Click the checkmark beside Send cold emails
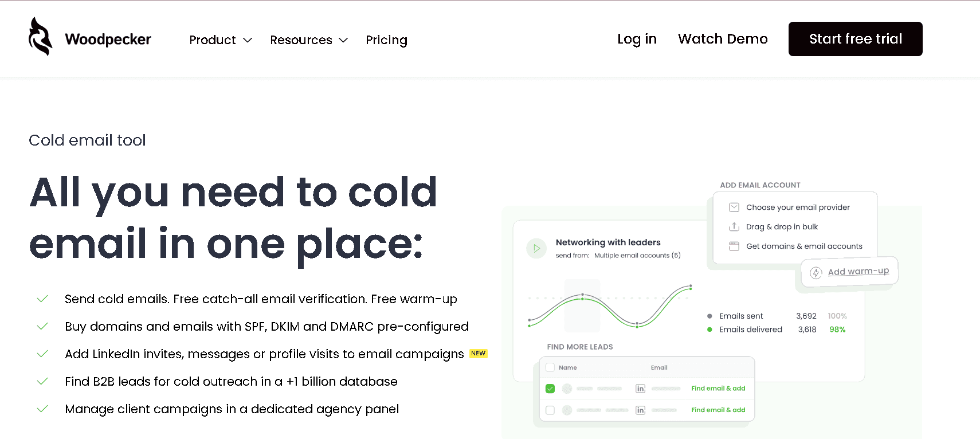980x439 pixels. click(x=42, y=299)
